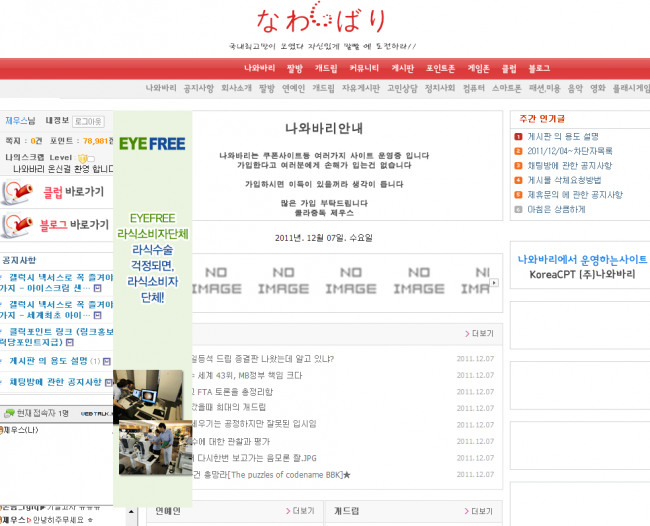Open the 커뮤니티 menu in red navbar
Image resolution: width=650 pixels, height=526 pixels.
[364, 68]
